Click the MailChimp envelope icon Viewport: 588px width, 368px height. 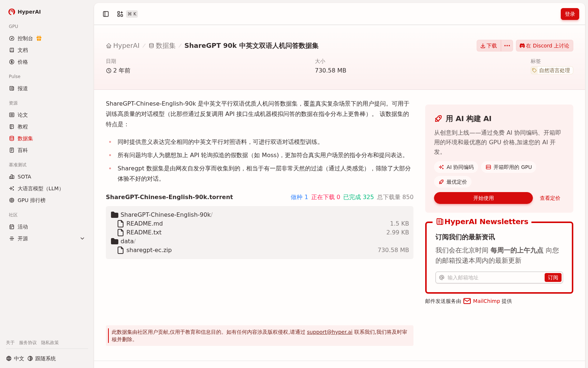(x=467, y=301)
